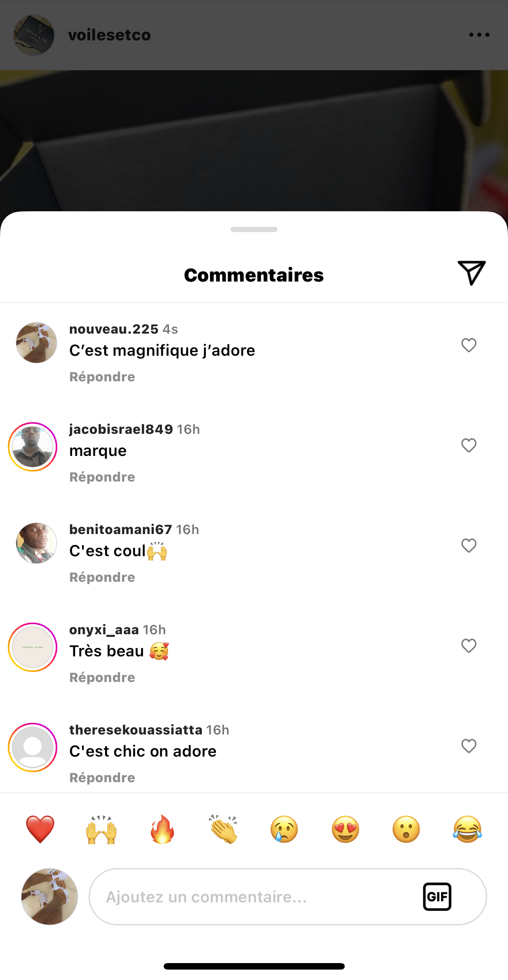Insert the tears of joy emoji
508x980 pixels.
click(x=467, y=829)
